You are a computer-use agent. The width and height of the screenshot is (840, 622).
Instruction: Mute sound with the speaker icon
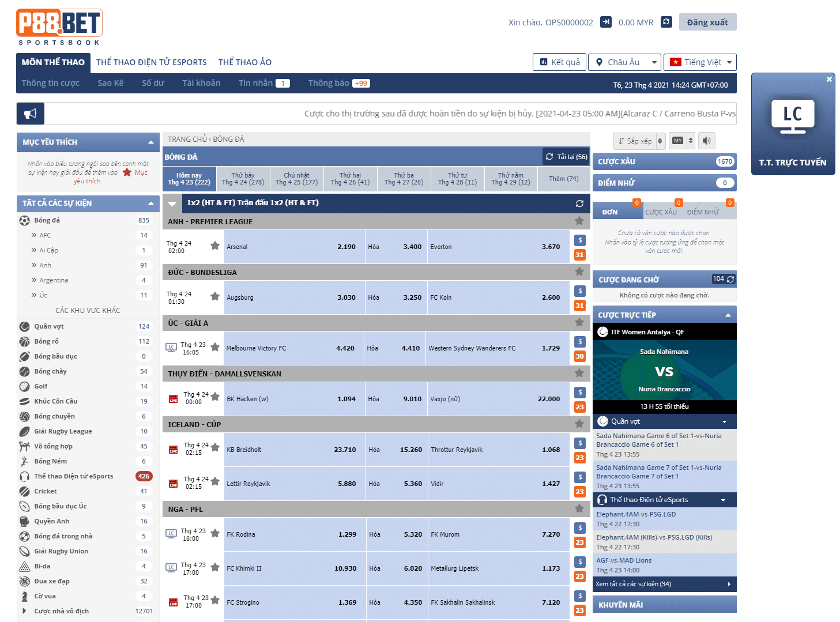pos(707,141)
